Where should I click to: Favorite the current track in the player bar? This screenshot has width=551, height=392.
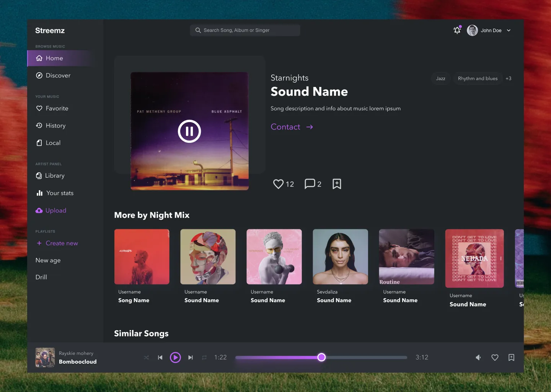pyautogui.click(x=495, y=358)
